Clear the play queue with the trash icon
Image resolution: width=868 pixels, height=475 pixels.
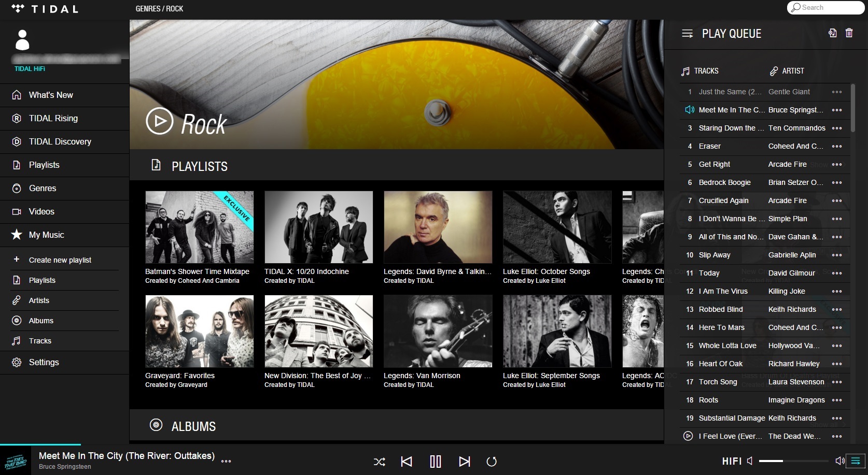(x=849, y=33)
